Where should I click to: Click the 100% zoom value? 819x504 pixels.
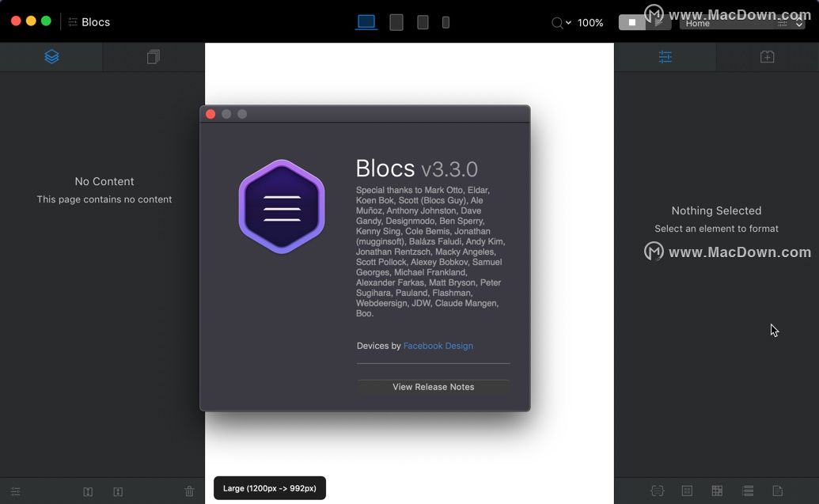coord(590,23)
